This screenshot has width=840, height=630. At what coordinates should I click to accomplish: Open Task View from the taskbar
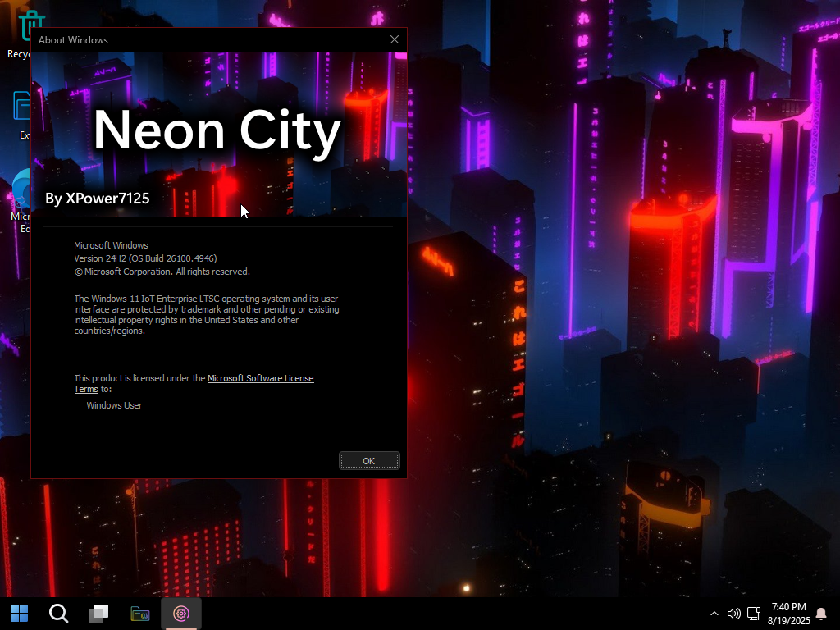click(x=98, y=614)
